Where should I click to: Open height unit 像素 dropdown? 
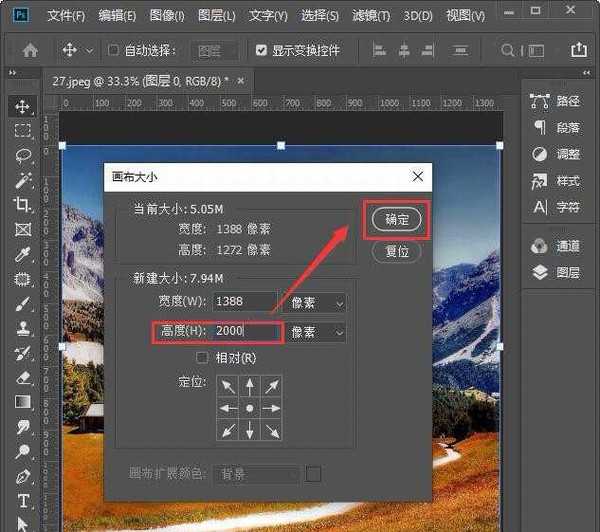316,332
